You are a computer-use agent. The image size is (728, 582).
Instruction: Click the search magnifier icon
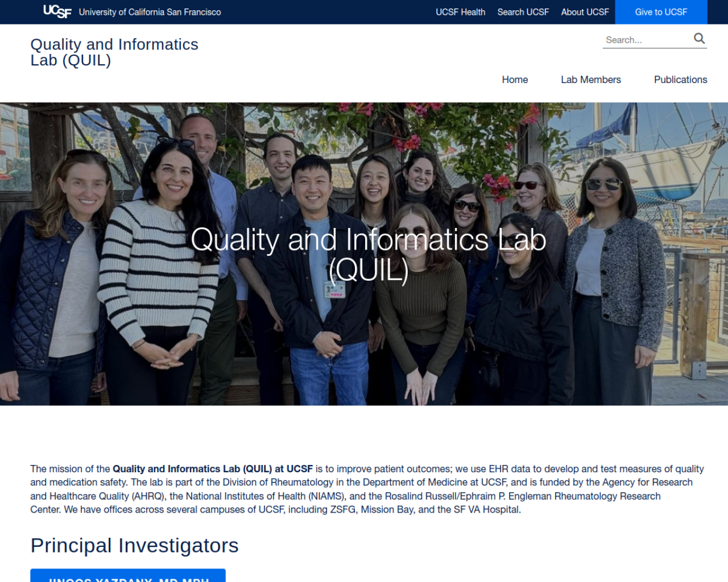click(x=699, y=39)
